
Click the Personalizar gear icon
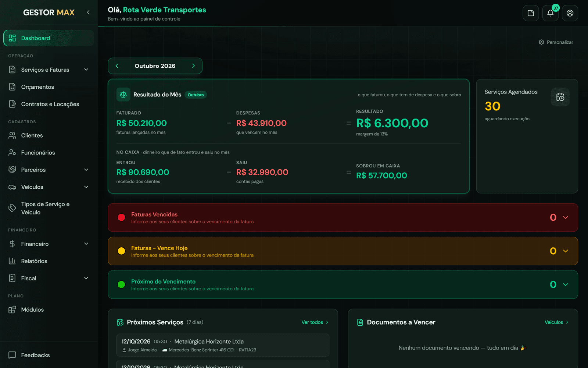pyautogui.click(x=541, y=42)
